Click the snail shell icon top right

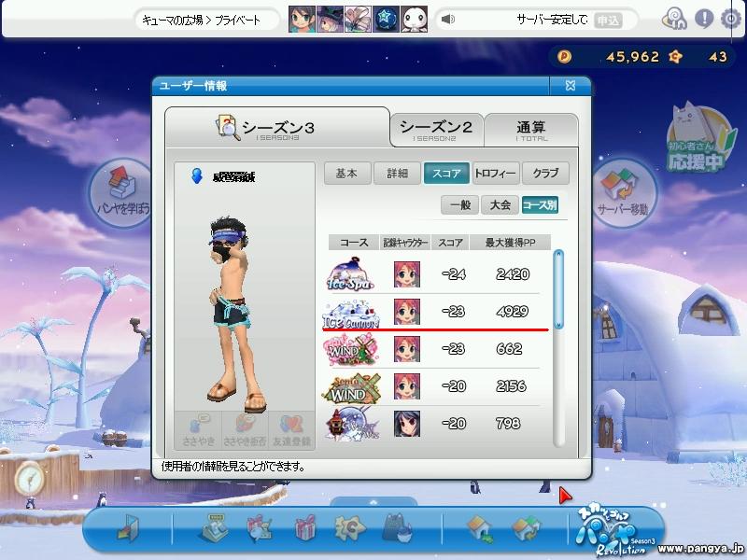coord(673,19)
